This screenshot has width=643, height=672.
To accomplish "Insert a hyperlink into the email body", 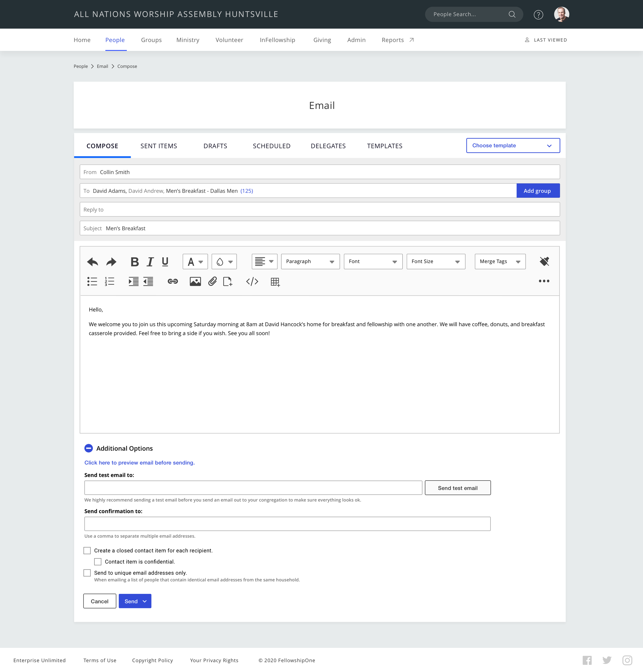I will click(173, 282).
